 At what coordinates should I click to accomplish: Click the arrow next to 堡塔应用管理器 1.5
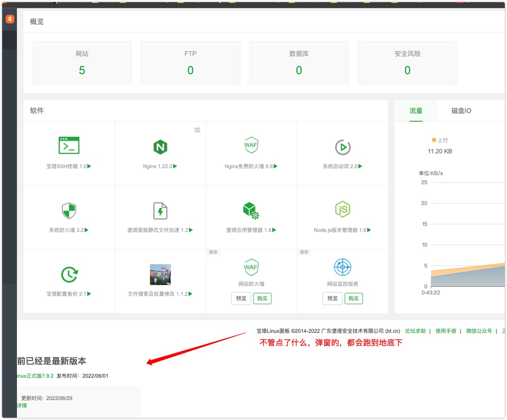click(274, 230)
